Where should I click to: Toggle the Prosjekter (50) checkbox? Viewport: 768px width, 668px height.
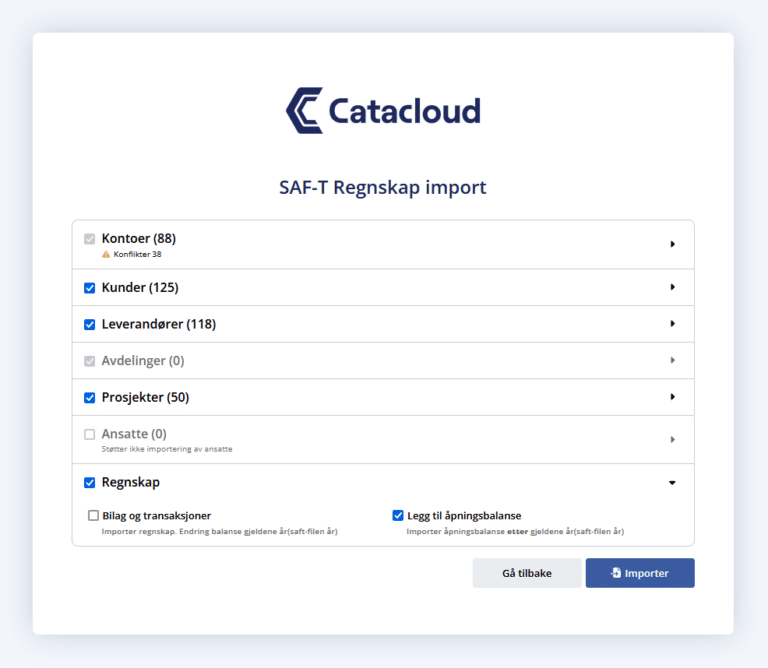[x=90, y=397]
